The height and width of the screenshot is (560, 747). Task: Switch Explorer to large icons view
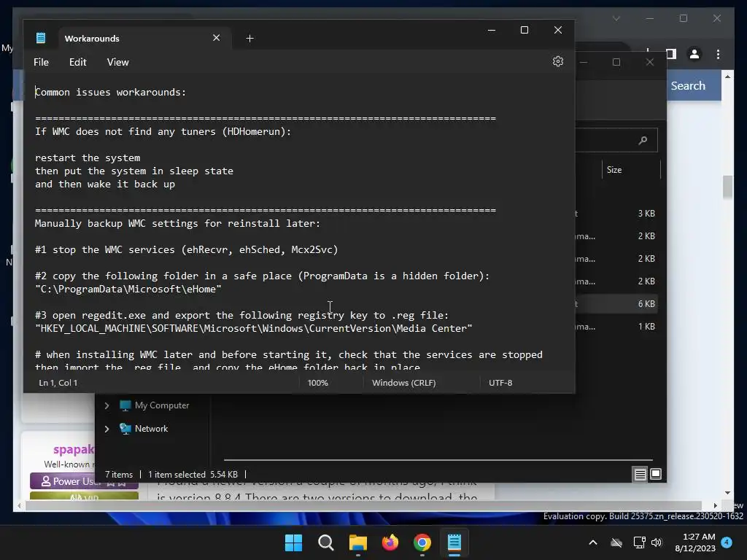click(656, 474)
